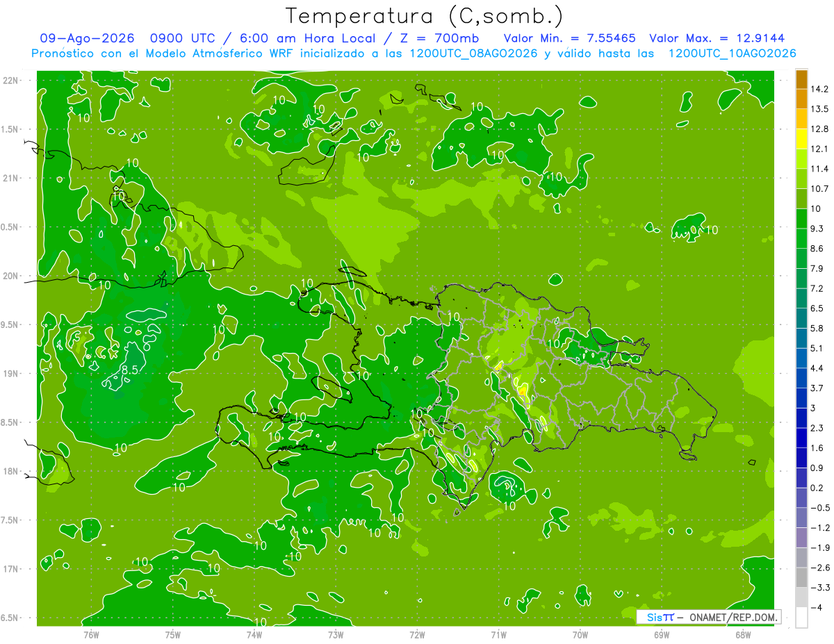Screen dimensions: 834x644
Task: Click the "5.8" value on the color scale
Action: point(816,328)
